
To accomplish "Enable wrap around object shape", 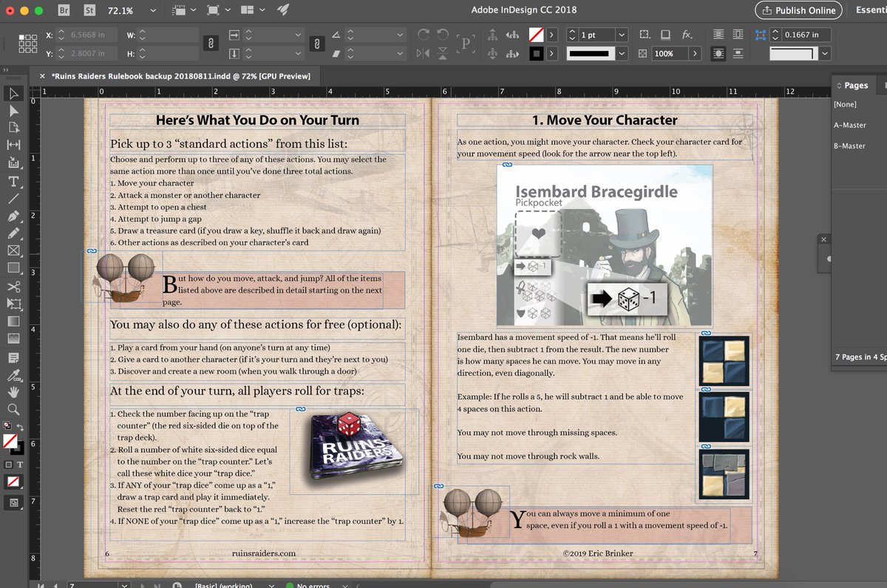I will click(x=718, y=53).
